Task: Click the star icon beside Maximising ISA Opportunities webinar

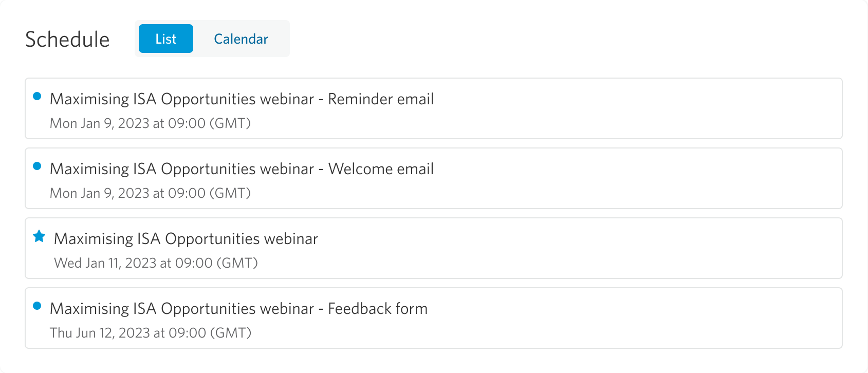Action: coord(39,236)
